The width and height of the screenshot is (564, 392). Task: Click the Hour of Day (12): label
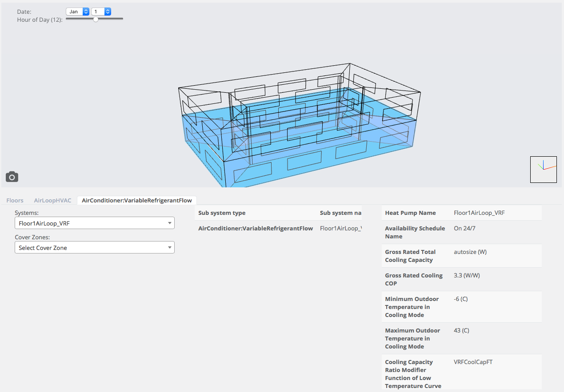tap(40, 20)
